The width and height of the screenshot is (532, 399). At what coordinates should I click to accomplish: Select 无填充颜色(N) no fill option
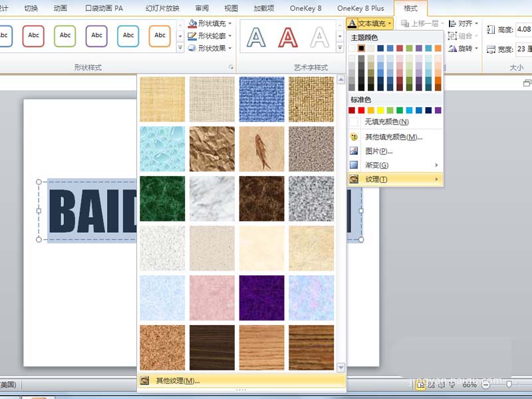pos(395,122)
